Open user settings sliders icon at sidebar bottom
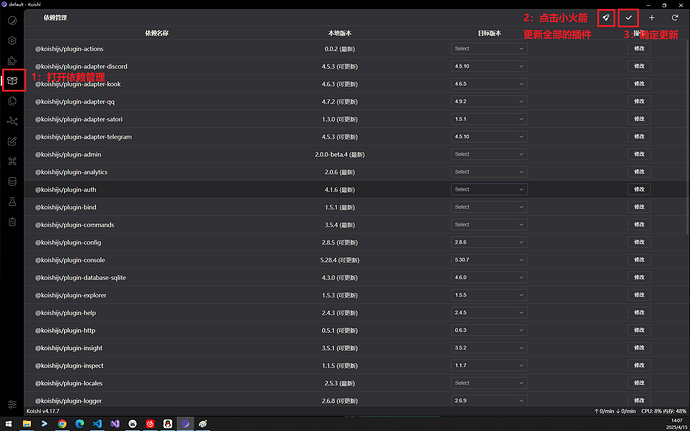The height and width of the screenshot is (431, 690). [12, 404]
